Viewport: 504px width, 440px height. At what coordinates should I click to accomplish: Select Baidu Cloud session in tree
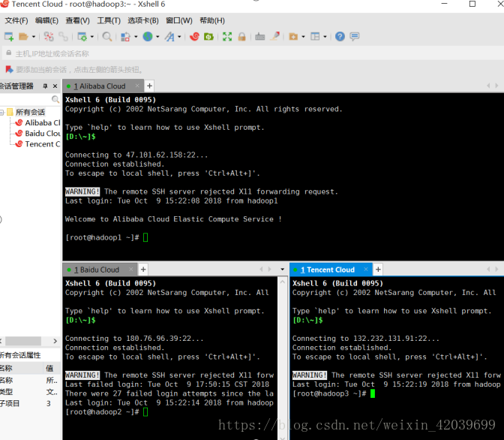click(x=38, y=134)
